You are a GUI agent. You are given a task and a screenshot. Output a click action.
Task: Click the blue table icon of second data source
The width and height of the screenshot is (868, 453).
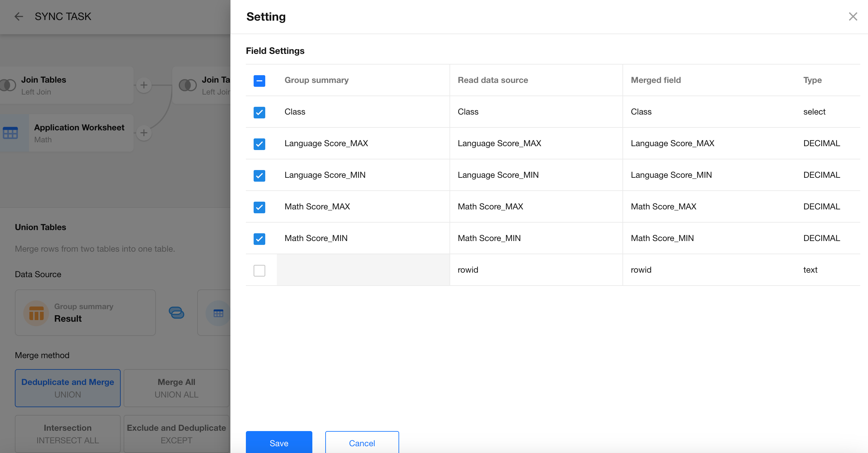[218, 313]
